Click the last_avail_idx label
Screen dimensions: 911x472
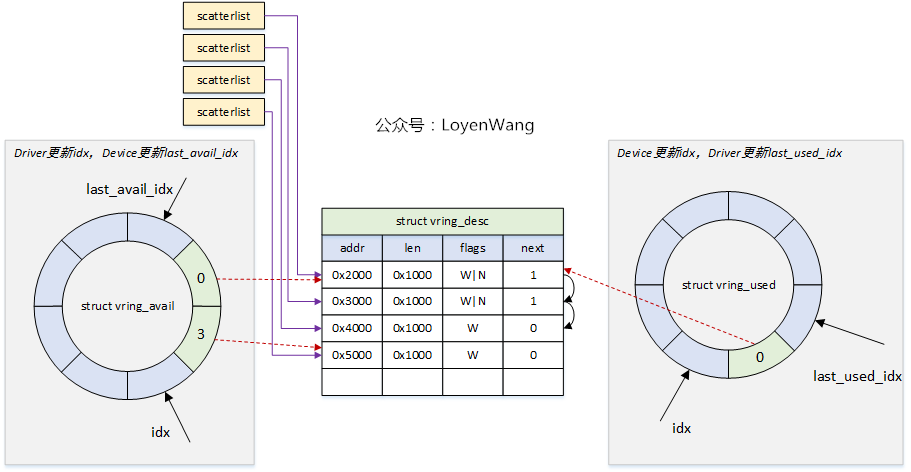[133, 190]
